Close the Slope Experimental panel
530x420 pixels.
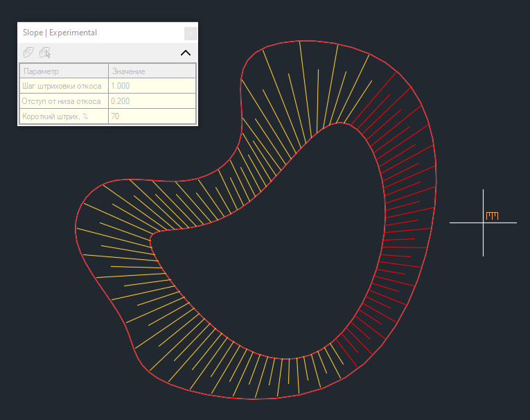[190, 33]
